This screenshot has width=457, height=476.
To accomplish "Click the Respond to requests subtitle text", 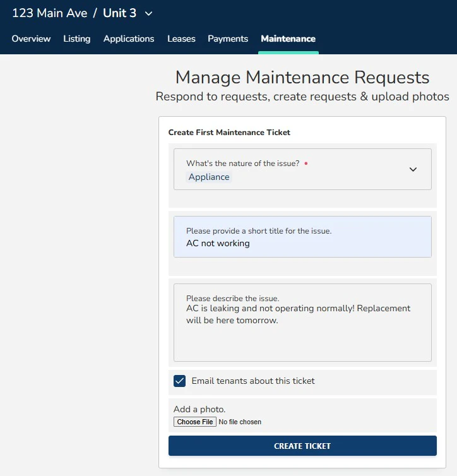I will [302, 97].
